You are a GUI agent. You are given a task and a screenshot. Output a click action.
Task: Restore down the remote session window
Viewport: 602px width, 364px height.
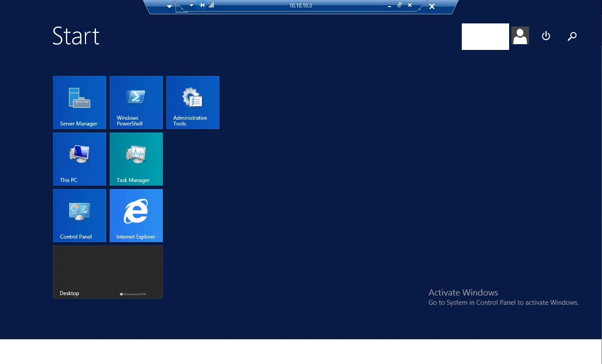399,5
